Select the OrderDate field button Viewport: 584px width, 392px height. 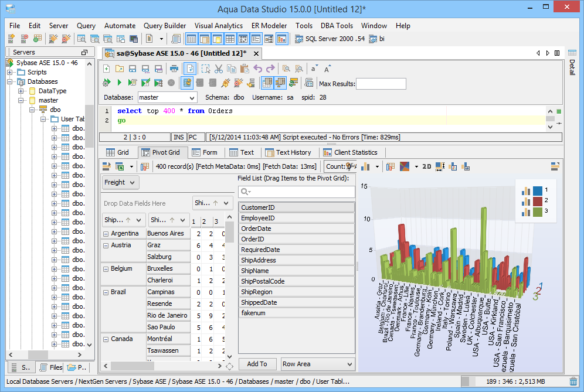297,229
